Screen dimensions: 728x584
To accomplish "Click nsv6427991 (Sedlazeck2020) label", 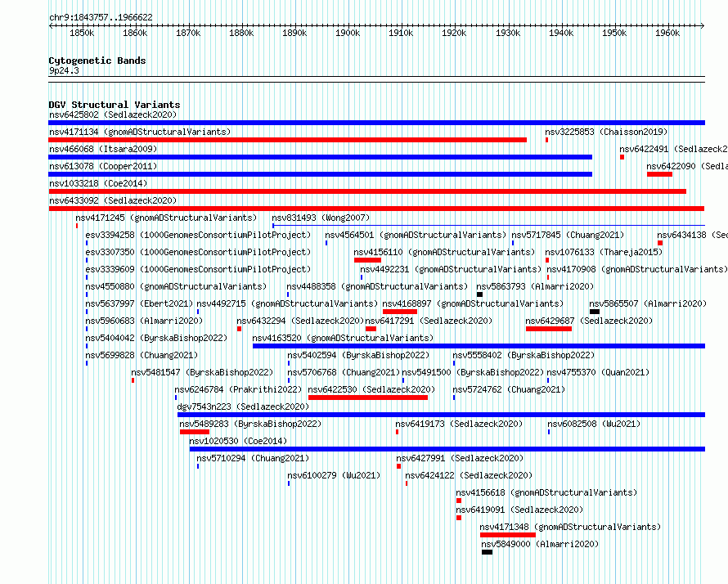I will (460, 458).
